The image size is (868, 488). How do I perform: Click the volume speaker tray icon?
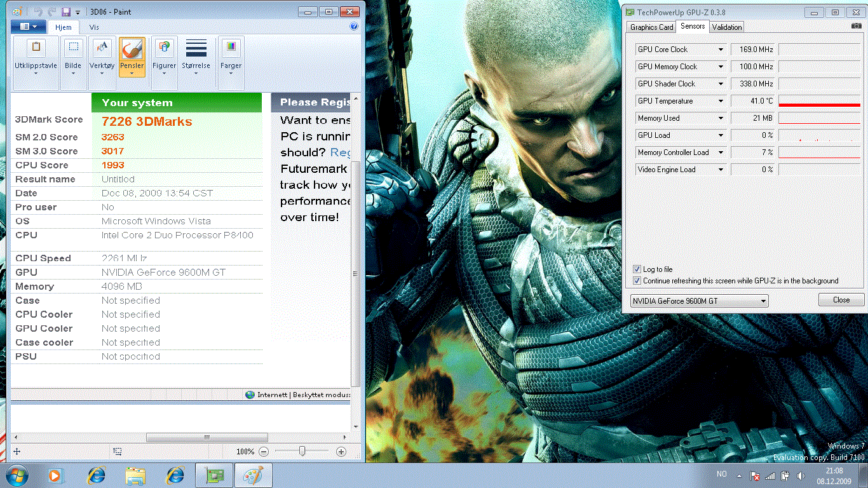click(801, 475)
